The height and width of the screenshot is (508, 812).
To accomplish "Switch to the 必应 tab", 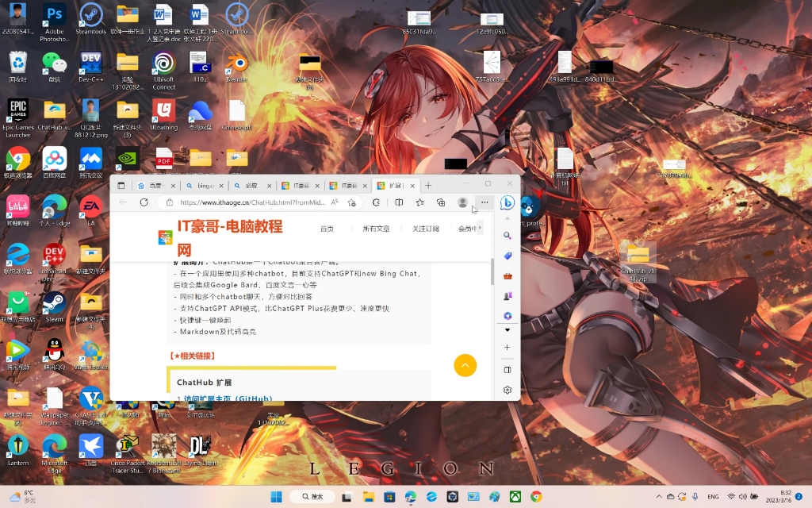I will tap(251, 186).
